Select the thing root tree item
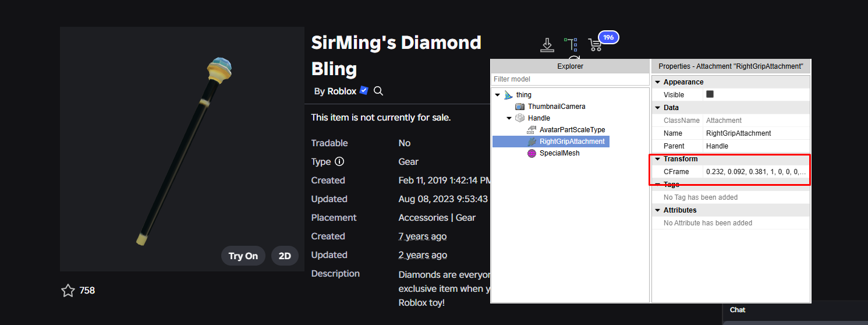The image size is (868, 325). coord(524,95)
